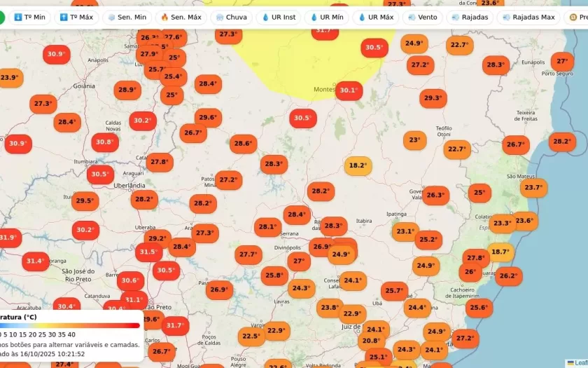The image size is (588, 368).
Task: Click the temperature color scale bar
Action: click(x=70, y=325)
